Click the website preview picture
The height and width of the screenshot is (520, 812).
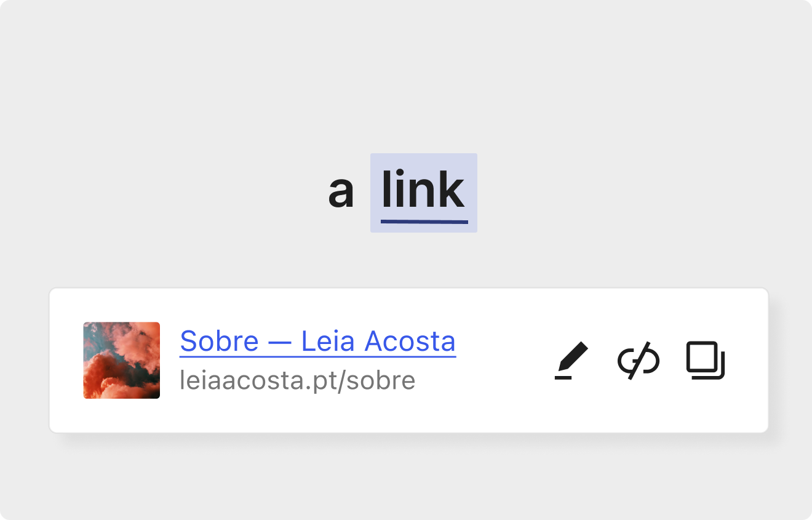121,360
